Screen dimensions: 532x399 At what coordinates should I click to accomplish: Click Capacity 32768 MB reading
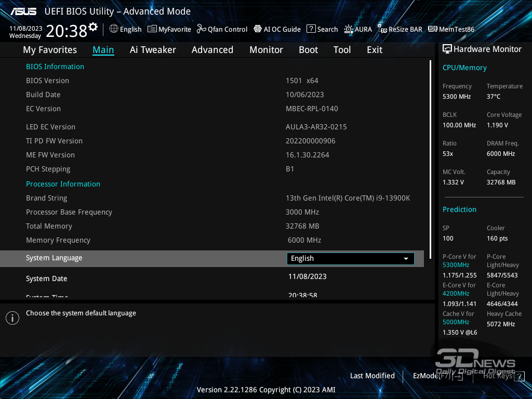(501, 182)
